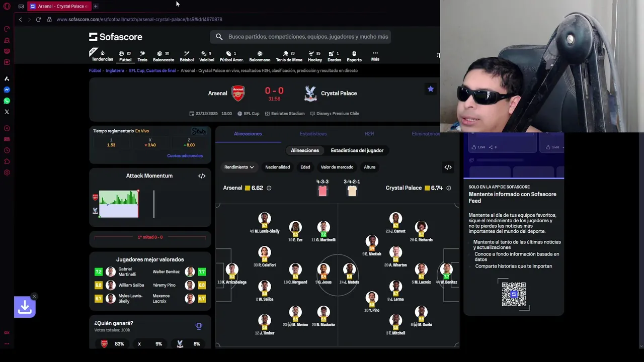644x362 pixels.
Task: Enable the Valor de mercado filter chip
Action: (337, 167)
